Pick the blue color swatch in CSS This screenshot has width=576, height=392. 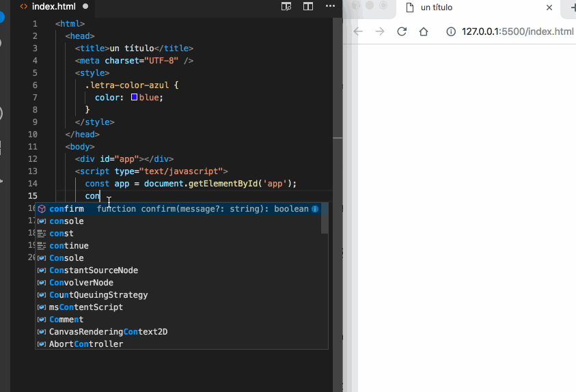pos(134,97)
